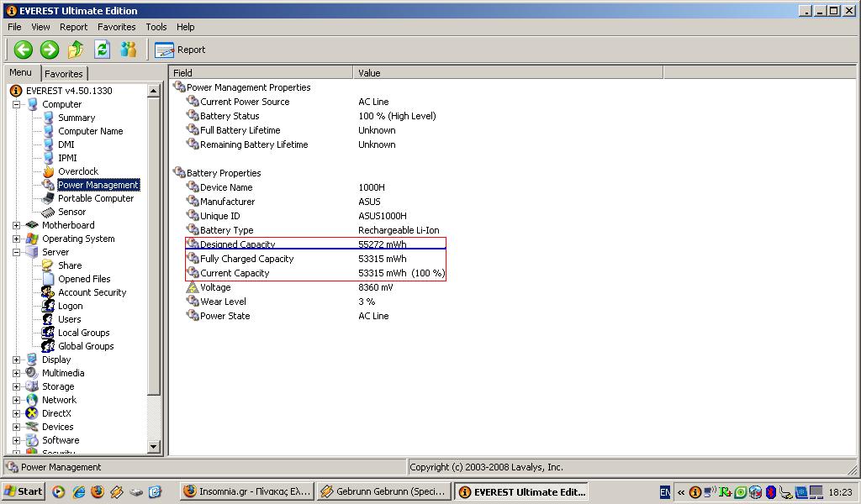This screenshot has height=504, width=861.
Task: Expand the Network tree node
Action: (17, 400)
